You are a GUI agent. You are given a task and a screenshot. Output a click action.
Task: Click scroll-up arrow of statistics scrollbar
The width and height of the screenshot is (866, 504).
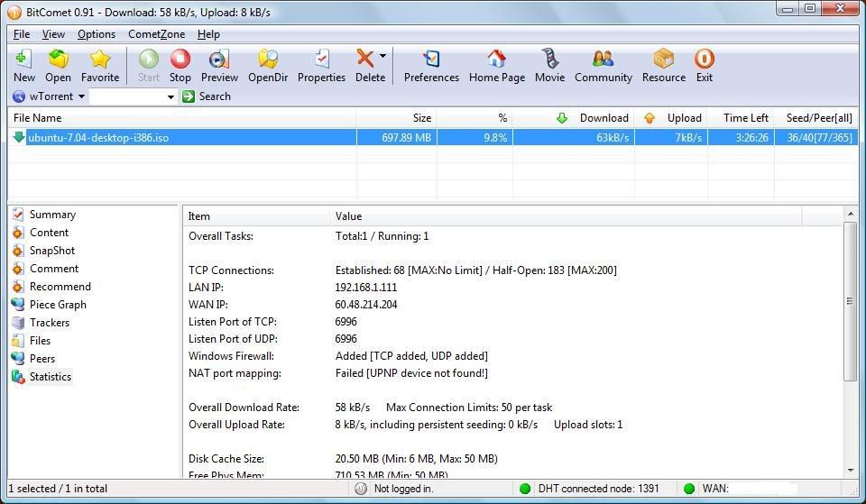[x=851, y=215]
